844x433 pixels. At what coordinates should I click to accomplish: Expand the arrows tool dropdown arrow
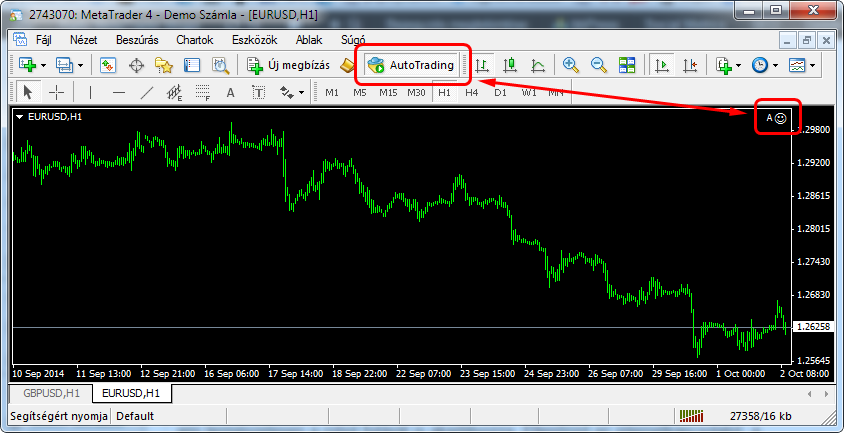[301, 93]
